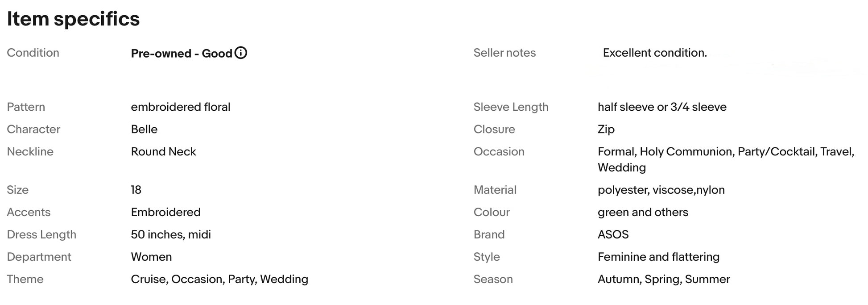Click the 'polyester, viscose,nylon' material value
The width and height of the screenshot is (868, 305).
tap(661, 190)
